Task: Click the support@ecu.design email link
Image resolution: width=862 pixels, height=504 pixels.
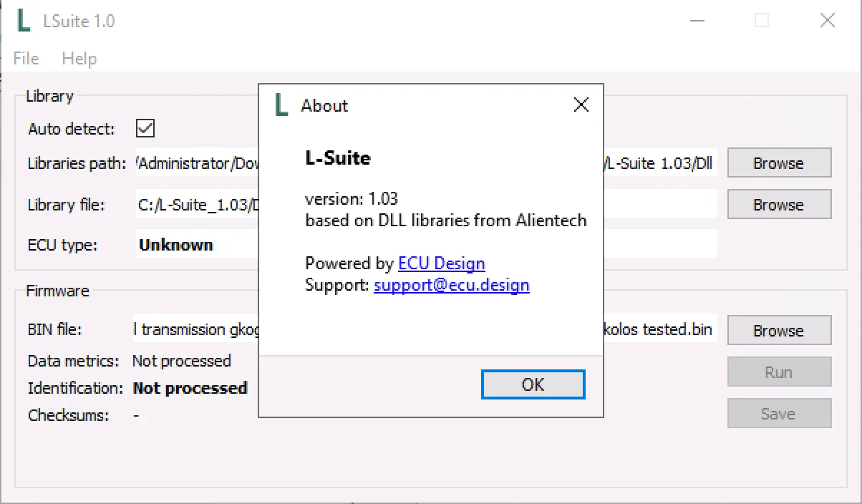Action: pyautogui.click(x=451, y=285)
